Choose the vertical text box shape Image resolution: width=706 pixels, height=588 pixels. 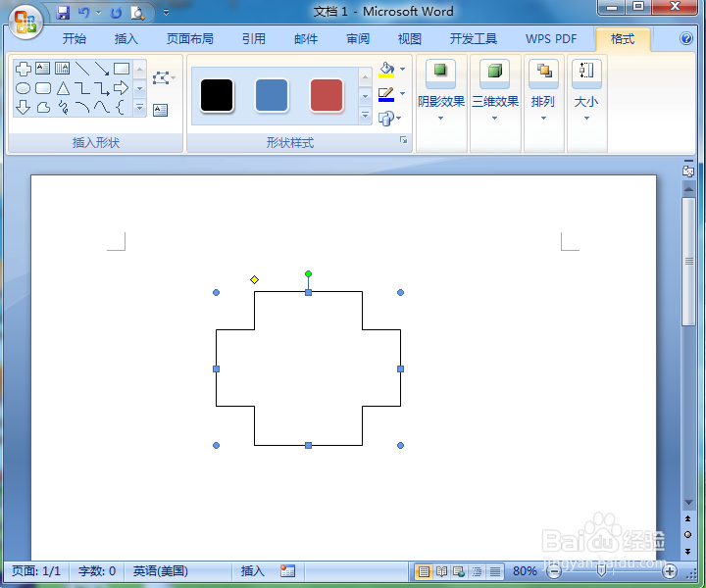click(62, 69)
